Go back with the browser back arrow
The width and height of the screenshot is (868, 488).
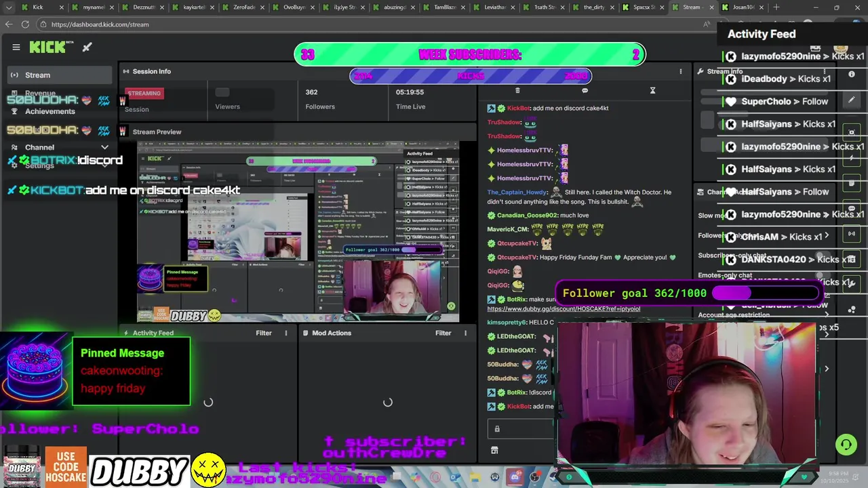tap(9, 24)
